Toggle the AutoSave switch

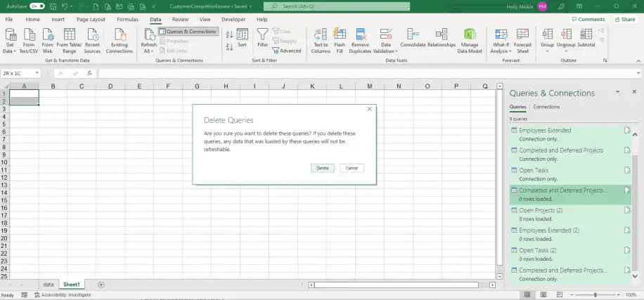click(37, 6)
